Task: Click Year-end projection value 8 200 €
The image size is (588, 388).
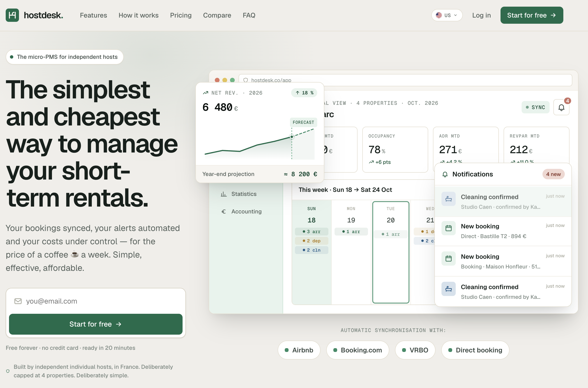Action: pos(301,174)
